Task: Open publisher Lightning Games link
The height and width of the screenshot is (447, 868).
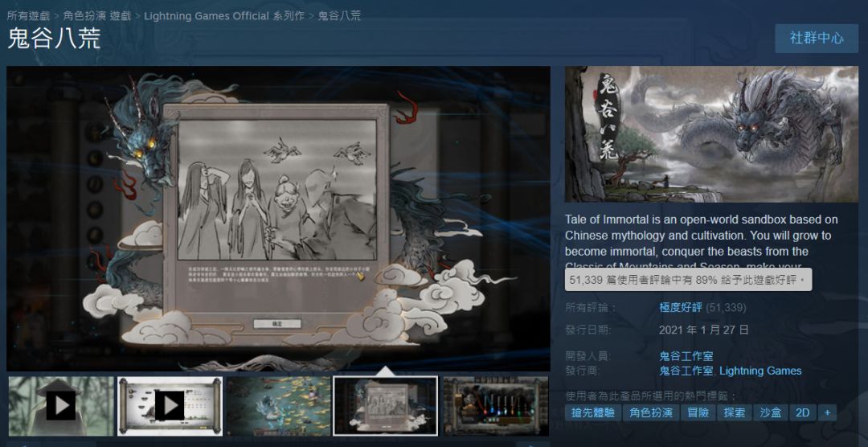Action: pos(760,371)
